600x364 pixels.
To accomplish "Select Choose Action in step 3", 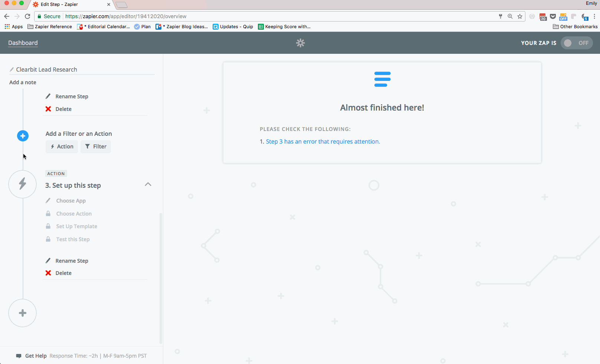I will click(74, 214).
